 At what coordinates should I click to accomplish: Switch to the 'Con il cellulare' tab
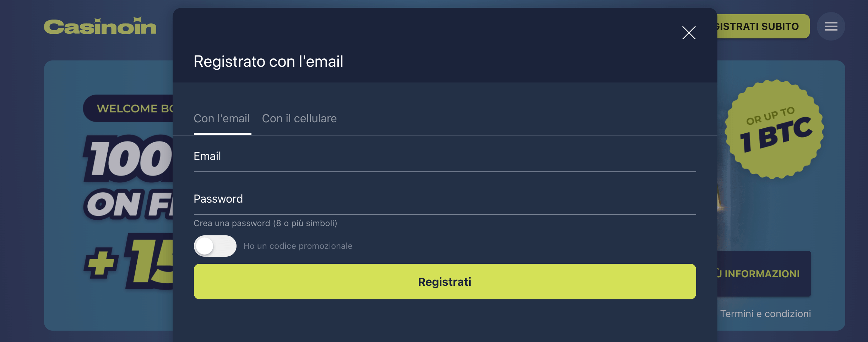pyautogui.click(x=299, y=118)
